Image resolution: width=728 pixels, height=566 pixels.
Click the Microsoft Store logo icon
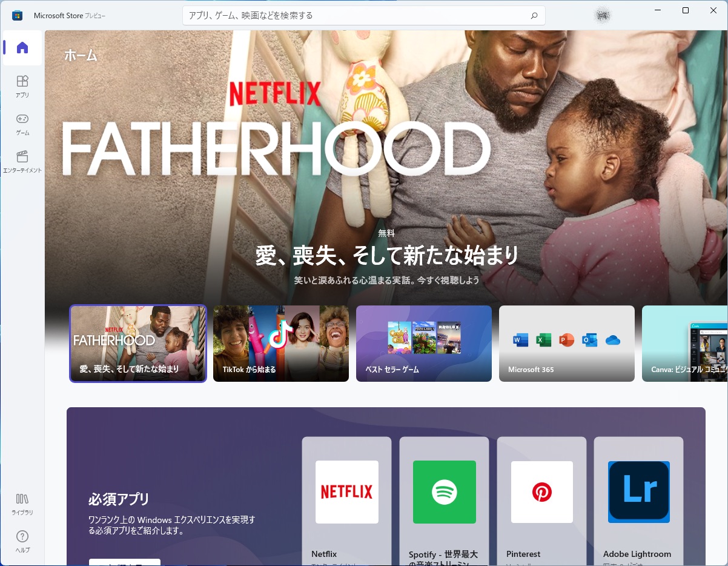point(18,15)
